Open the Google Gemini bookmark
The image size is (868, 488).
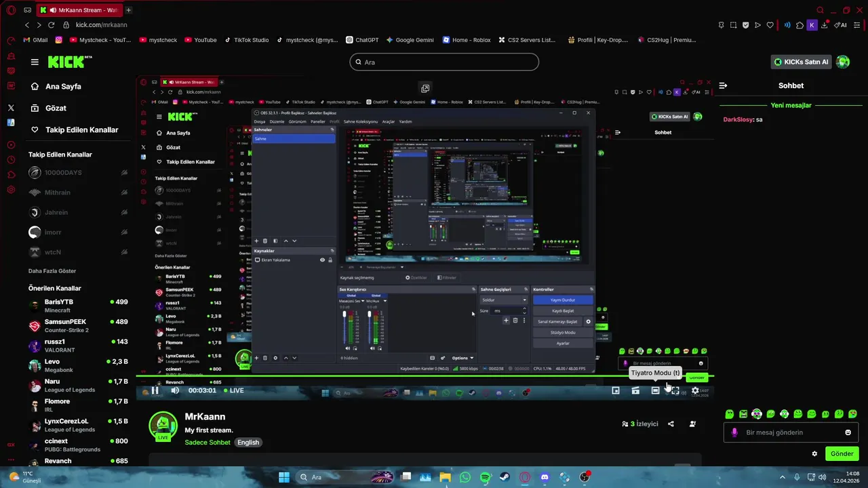[410, 40]
